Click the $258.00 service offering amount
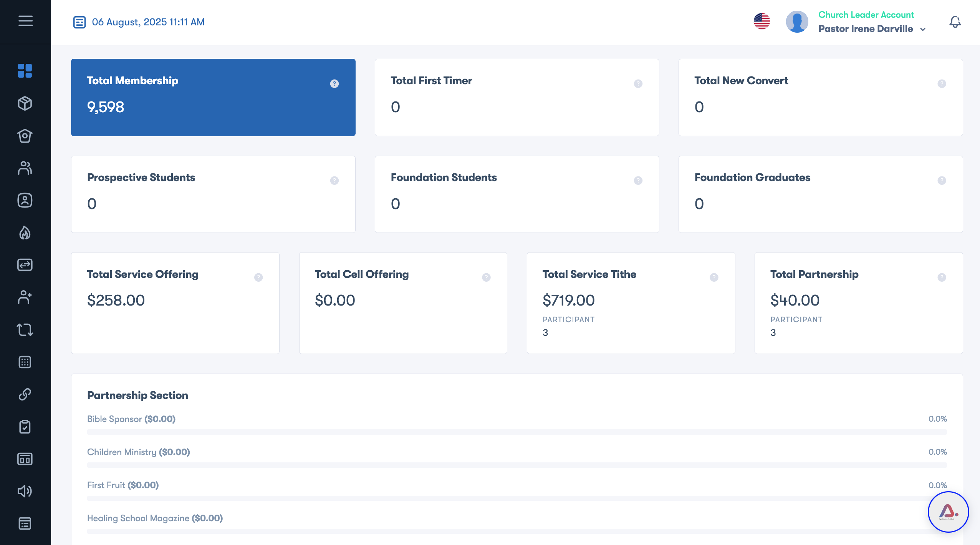Screen dimensions: 980x545 [116, 300]
